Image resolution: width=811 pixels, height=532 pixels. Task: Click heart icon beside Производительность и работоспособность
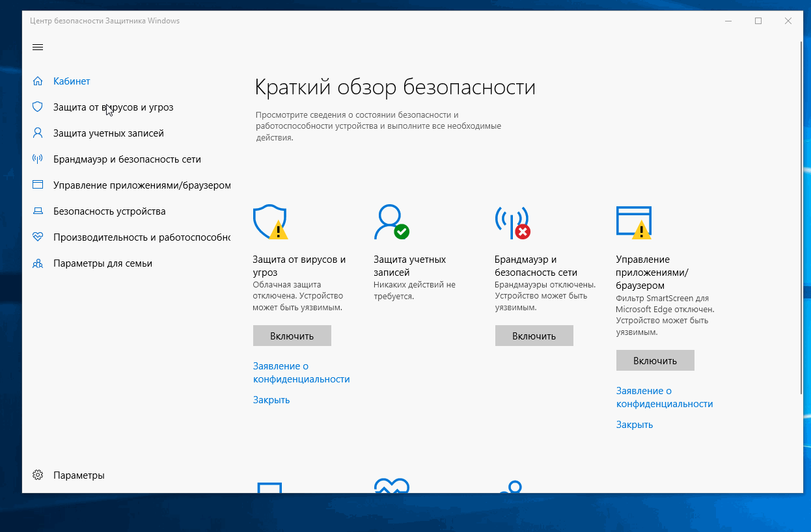38,237
